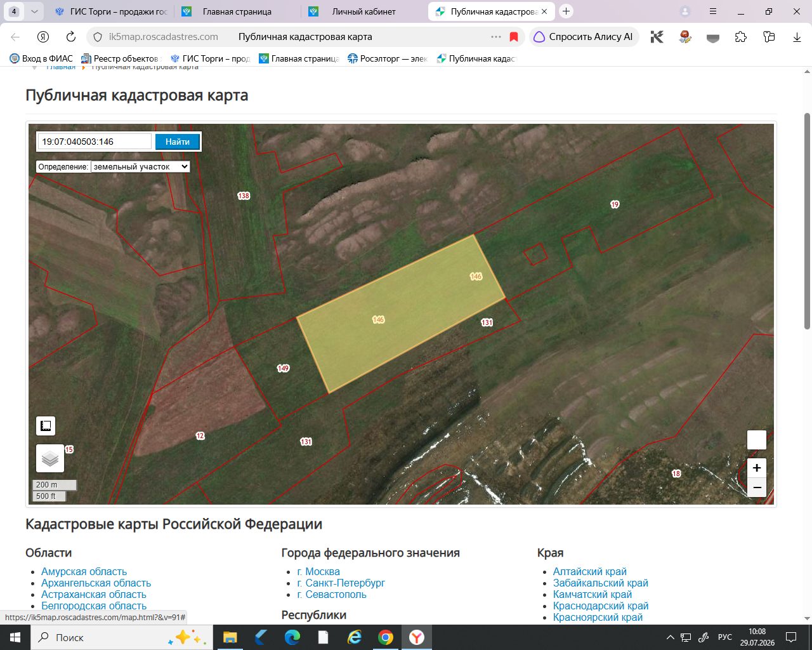Open the downloads arrow icon in toolbar
The image size is (812, 650).
pos(797,37)
